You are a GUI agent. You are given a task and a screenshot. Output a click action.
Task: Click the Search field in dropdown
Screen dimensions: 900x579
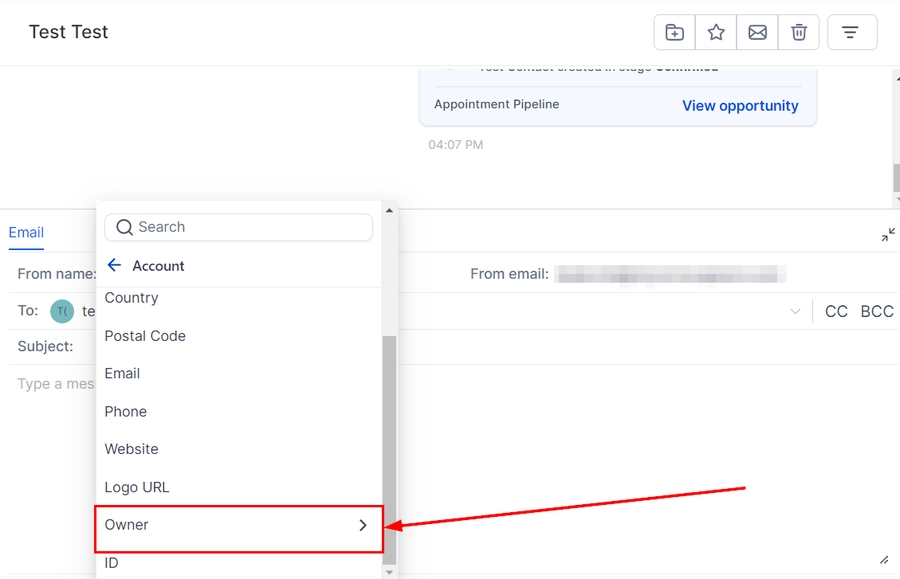tap(239, 227)
